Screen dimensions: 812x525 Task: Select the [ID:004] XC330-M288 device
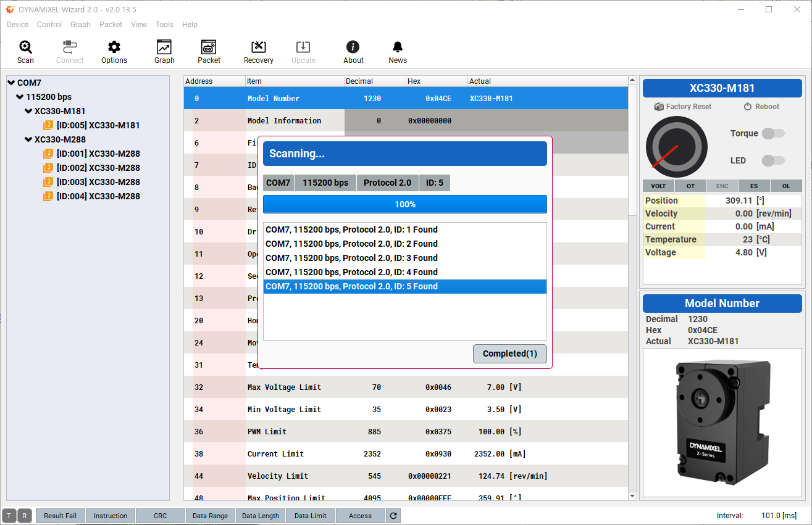91,196
